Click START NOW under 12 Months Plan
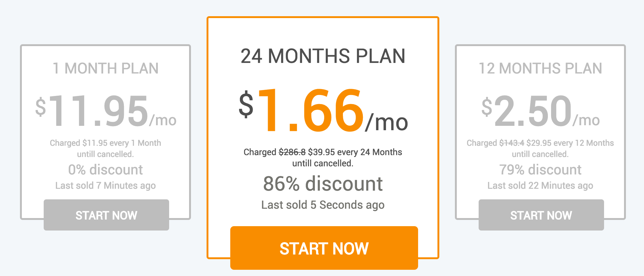Viewport: 644px width, 276px height. (541, 215)
